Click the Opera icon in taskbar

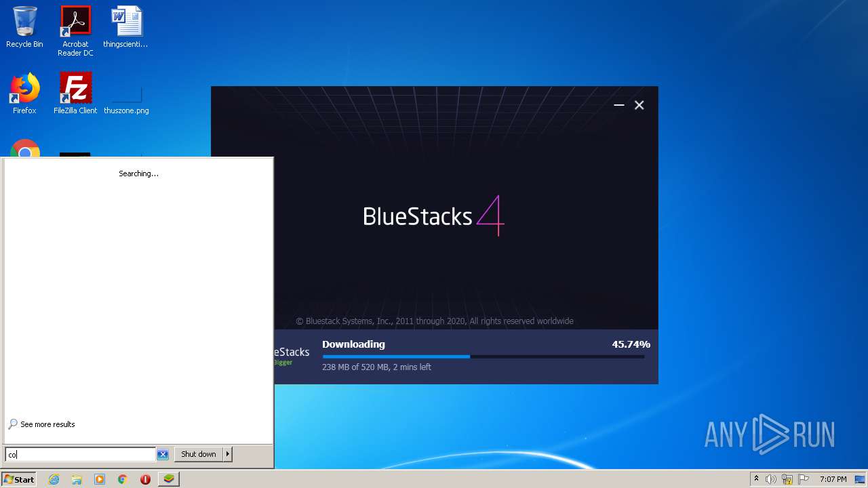pos(145,479)
